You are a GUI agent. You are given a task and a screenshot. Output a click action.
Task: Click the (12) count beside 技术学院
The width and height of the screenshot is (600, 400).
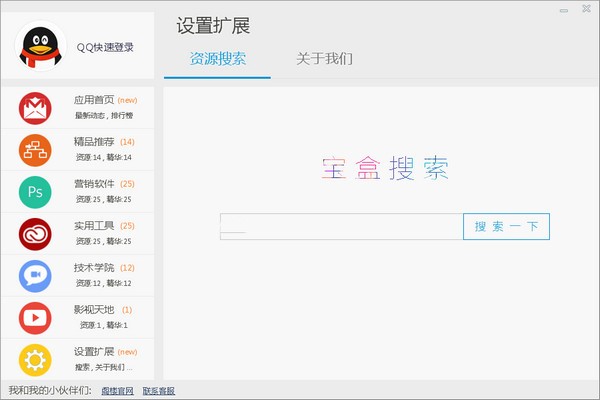[127, 268]
